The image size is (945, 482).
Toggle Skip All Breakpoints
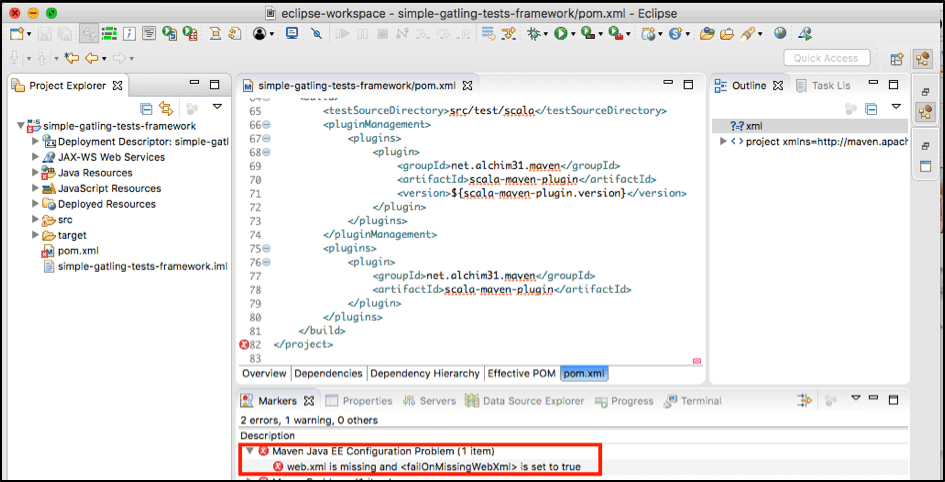[316, 34]
